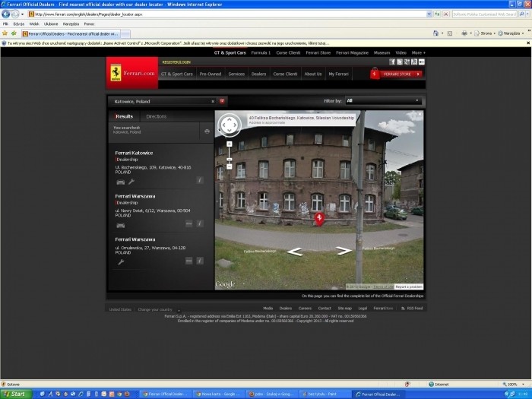The width and height of the screenshot is (532, 399).
Task: Zoom in with the Street View plus button
Action: 229,143
